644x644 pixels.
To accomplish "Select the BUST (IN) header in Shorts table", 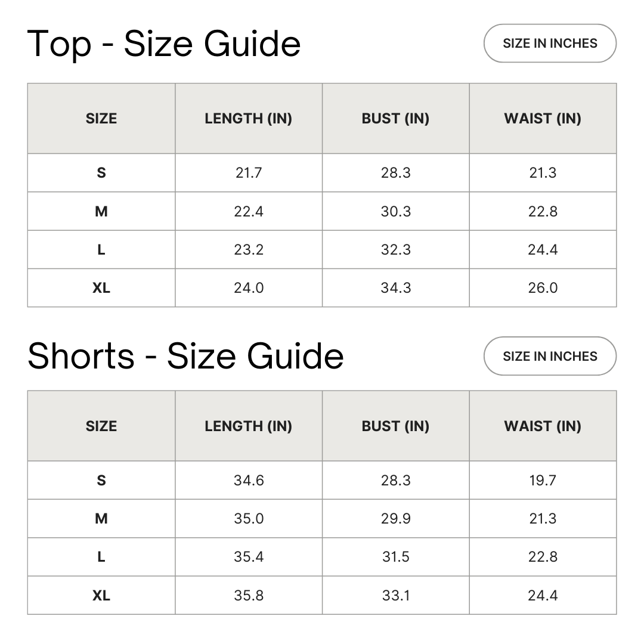I will pos(395,426).
